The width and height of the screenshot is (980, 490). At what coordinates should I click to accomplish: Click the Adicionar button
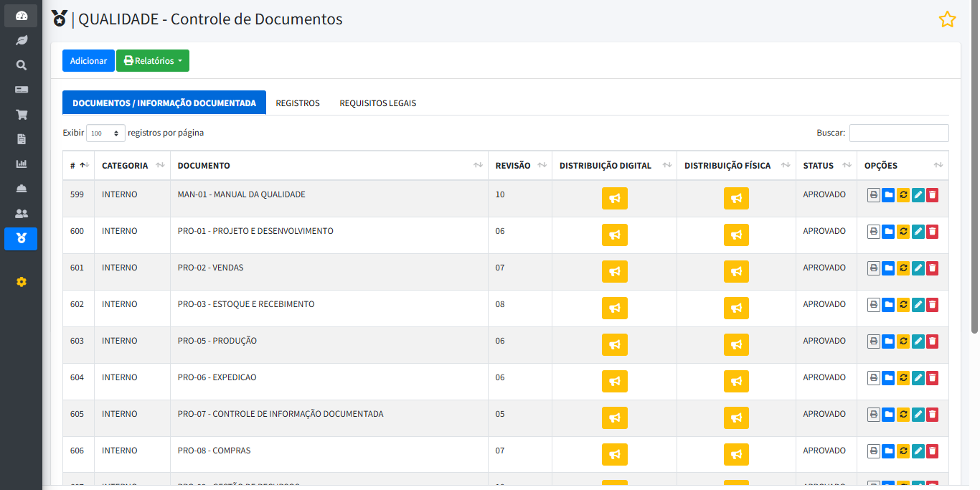pyautogui.click(x=88, y=60)
